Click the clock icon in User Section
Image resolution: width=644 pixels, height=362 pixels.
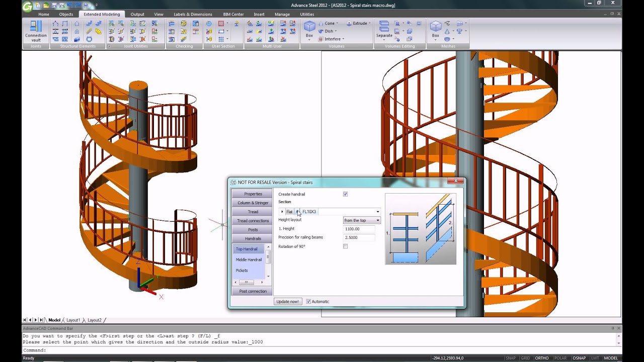[209, 24]
